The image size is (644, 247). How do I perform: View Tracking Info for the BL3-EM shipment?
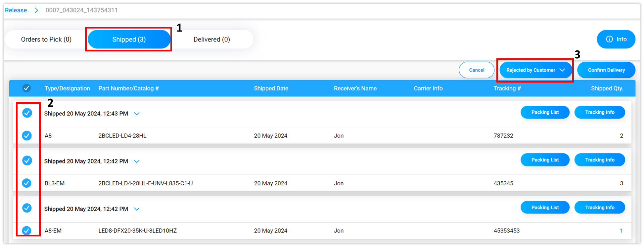600,159
